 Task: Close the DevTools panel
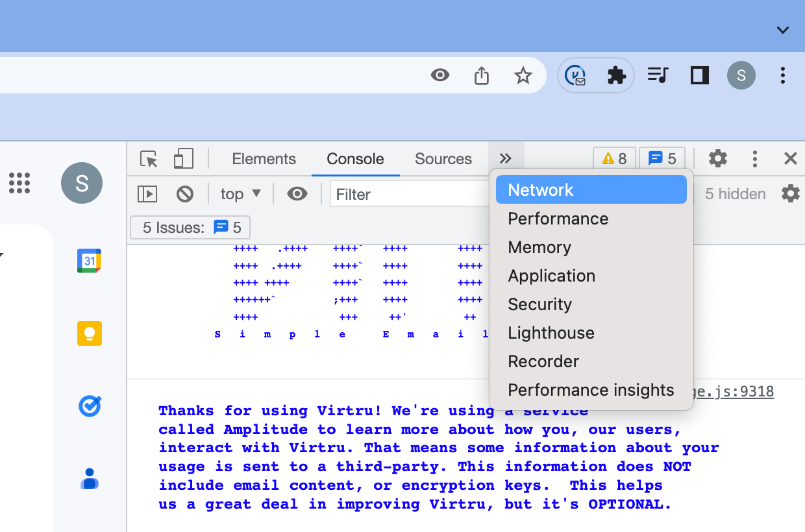click(790, 159)
